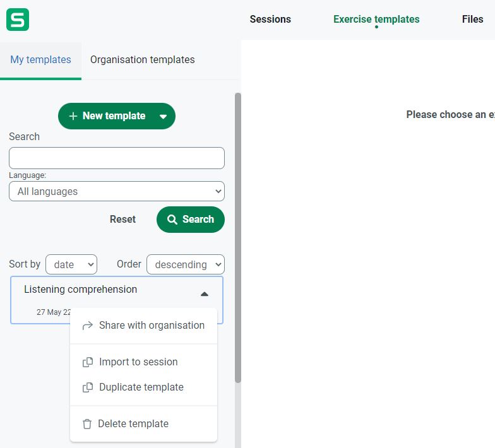This screenshot has width=495, height=448.
Task: Choose Delete template from the menu
Action: [x=133, y=424]
